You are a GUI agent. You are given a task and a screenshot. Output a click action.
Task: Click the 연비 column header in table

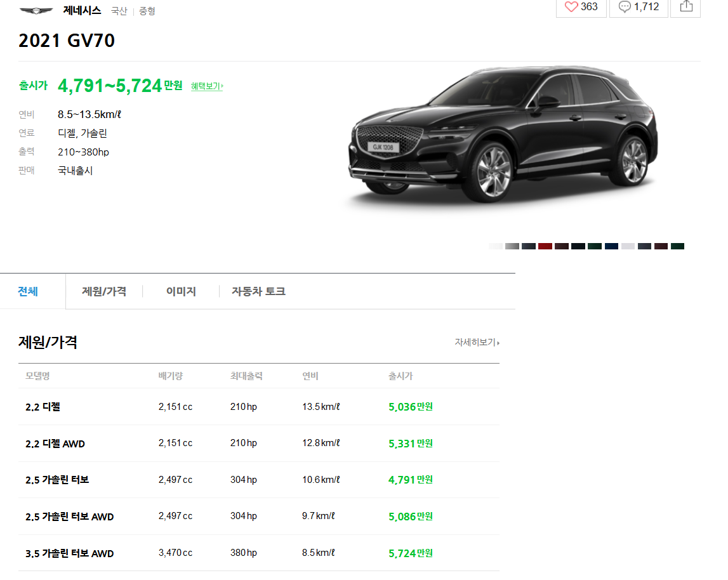click(310, 376)
